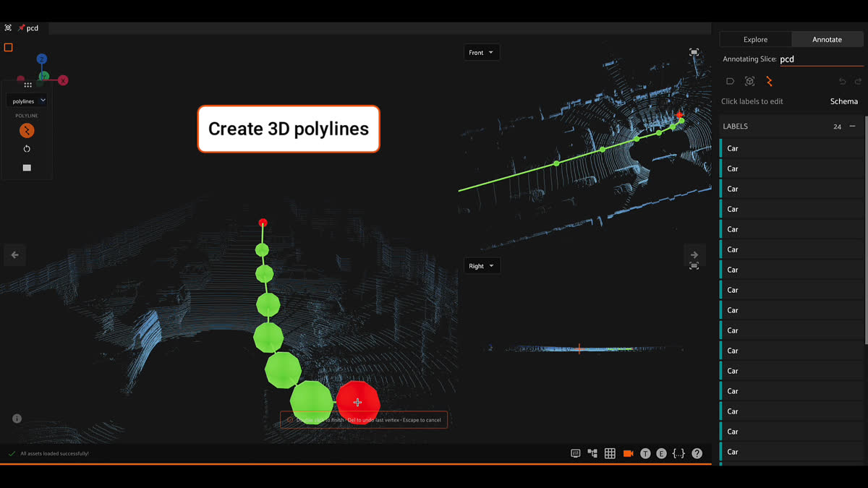Snap view to the red X axis gizmo
This screenshot has height=488, width=868.
pyautogui.click(x=63, y=80)
